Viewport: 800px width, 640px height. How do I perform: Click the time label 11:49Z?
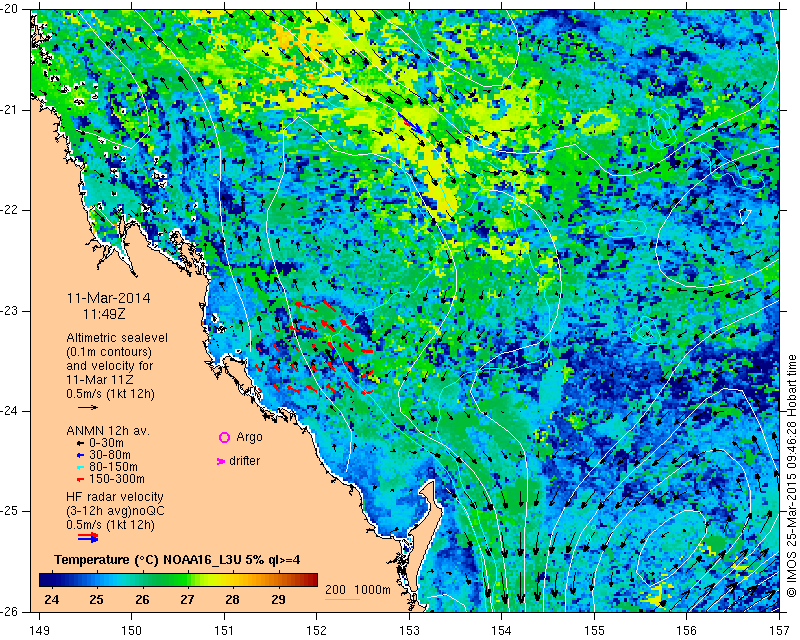(104, 314)
